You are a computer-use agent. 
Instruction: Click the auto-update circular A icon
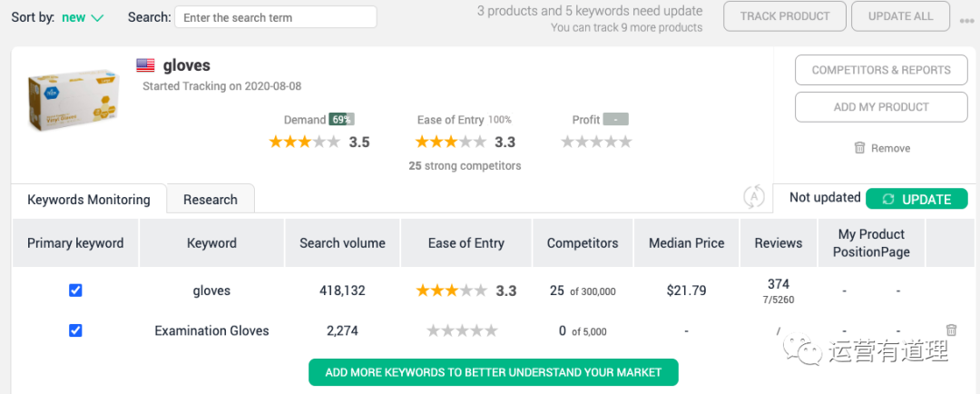[754, 196]
